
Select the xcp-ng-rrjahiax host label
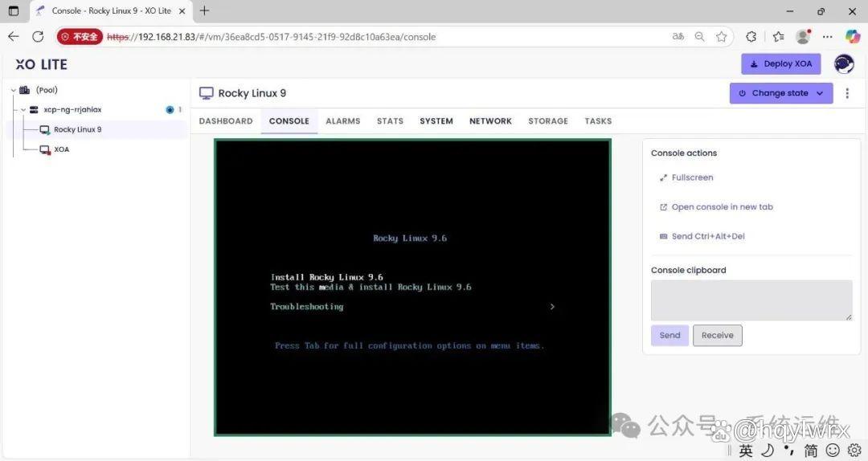coord(72,109)
